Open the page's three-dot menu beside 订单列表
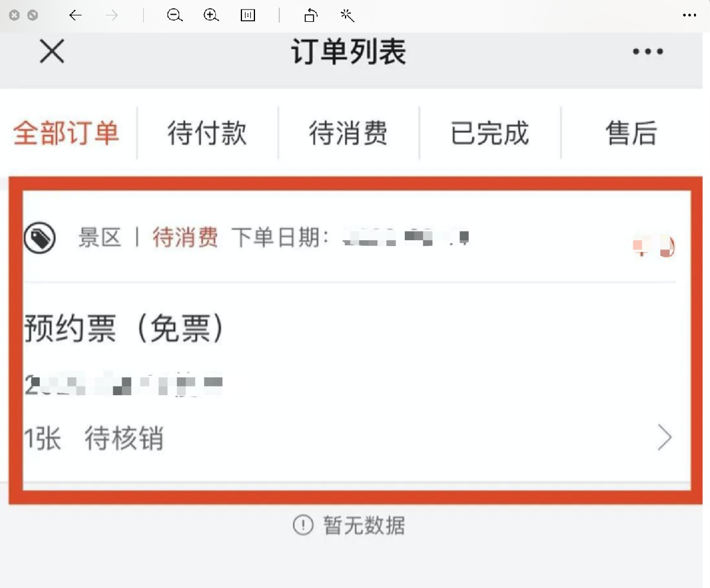The image size is (710, 588). (648, 51)
